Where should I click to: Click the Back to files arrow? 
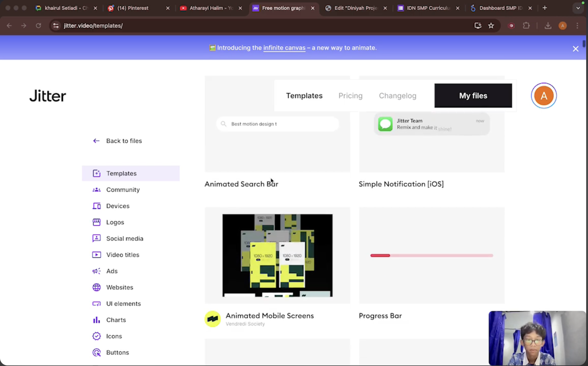pos(96,141)
